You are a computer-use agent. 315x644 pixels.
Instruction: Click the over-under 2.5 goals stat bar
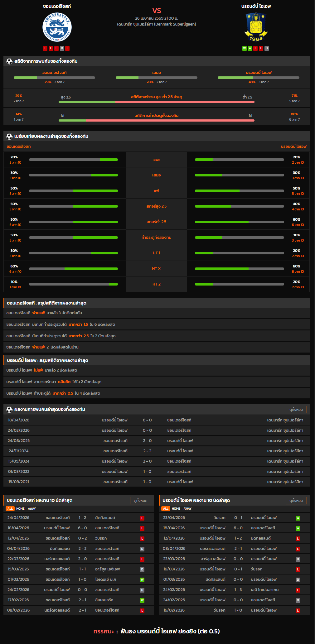156,102
